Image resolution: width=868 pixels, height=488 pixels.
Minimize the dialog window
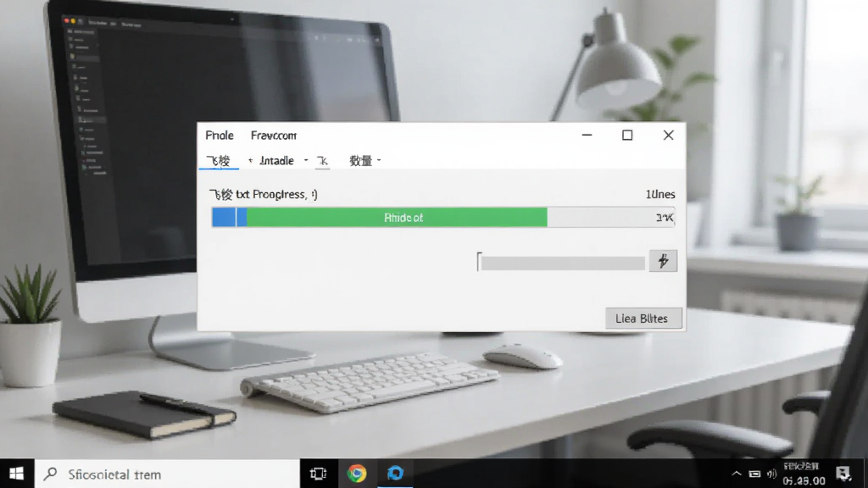pos(587,135)
